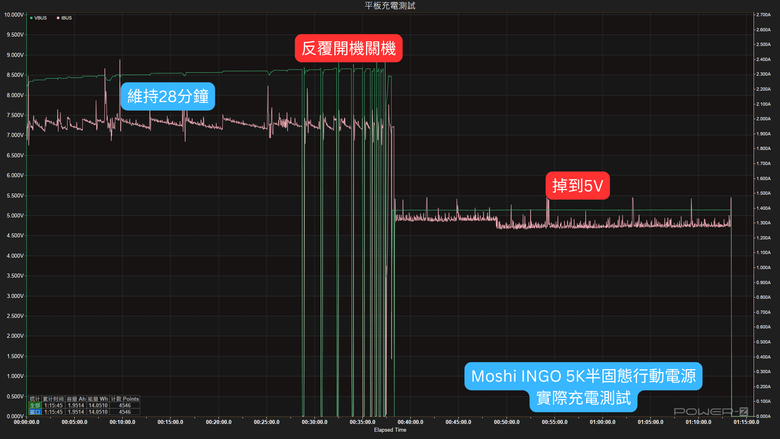Select the blue 窗口 row label in stats table

[35, 412]
